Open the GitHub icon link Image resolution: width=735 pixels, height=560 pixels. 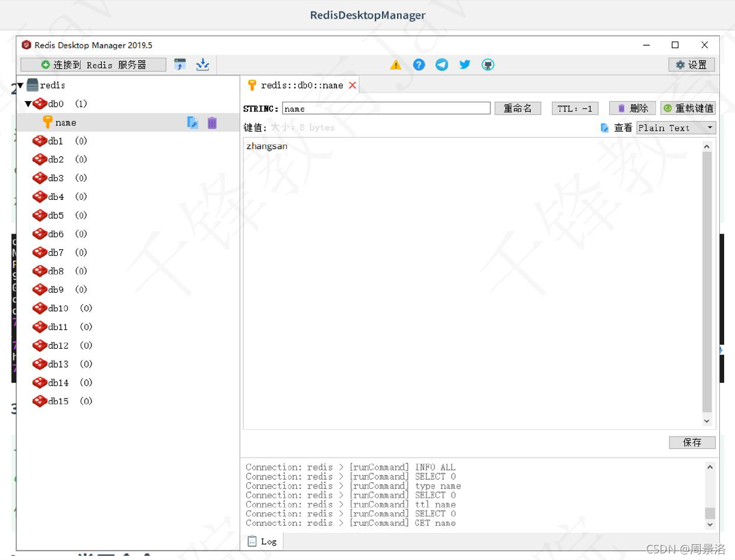[x=488, y=64]
